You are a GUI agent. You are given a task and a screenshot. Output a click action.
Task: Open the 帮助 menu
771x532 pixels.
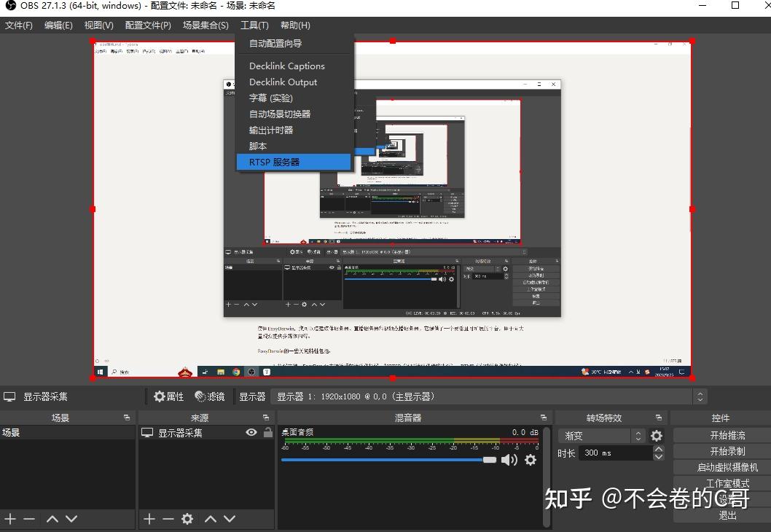tap(294, 25)
